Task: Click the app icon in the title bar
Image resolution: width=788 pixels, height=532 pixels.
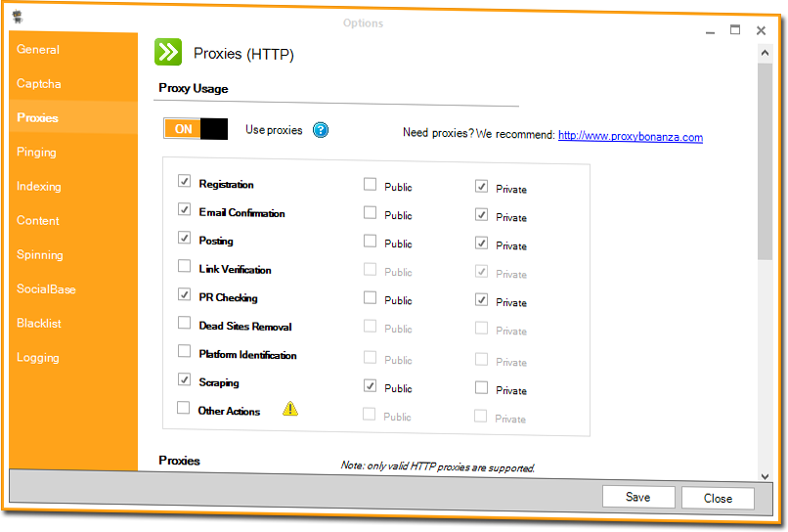Action: 19,17
